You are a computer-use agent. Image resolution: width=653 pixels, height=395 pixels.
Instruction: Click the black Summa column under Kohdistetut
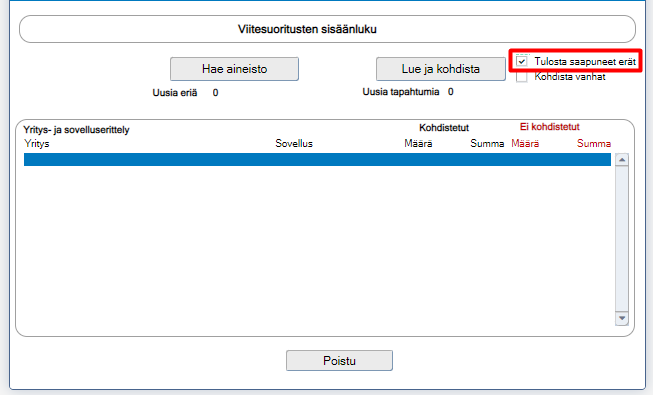click(487, 144)
